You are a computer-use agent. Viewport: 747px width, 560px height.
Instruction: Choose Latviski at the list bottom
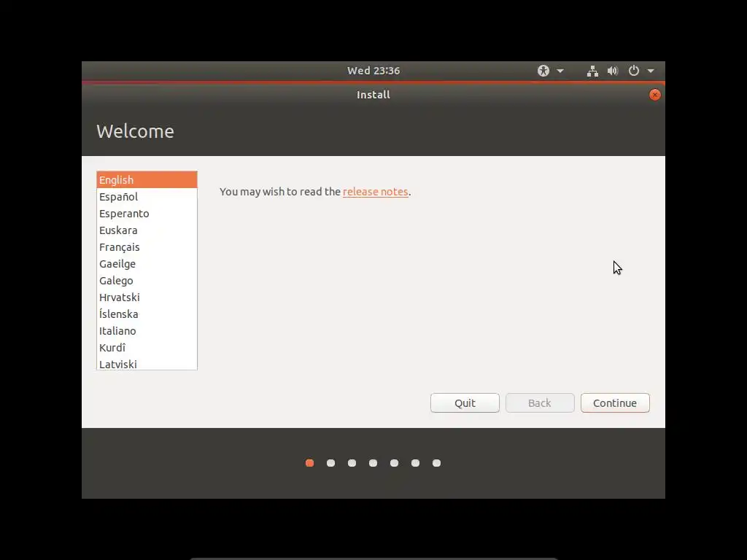click(147, 363)
